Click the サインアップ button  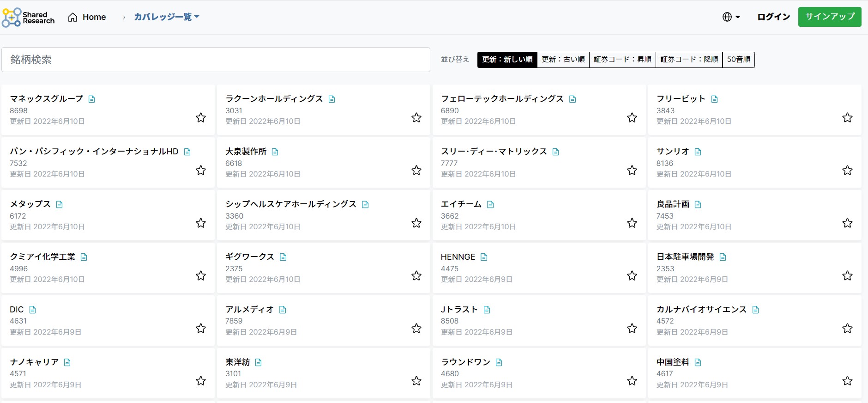(x=830, y=17)
